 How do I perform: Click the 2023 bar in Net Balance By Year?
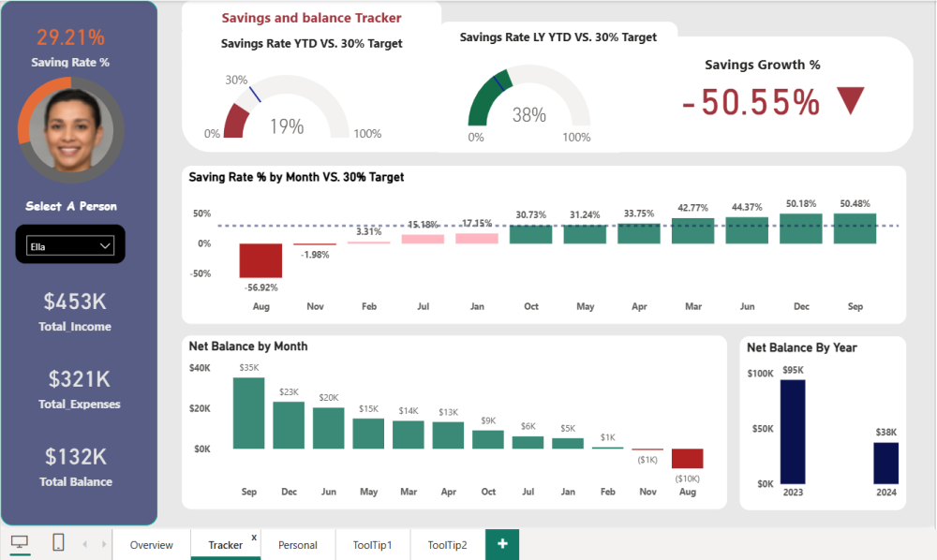point(793,432)
